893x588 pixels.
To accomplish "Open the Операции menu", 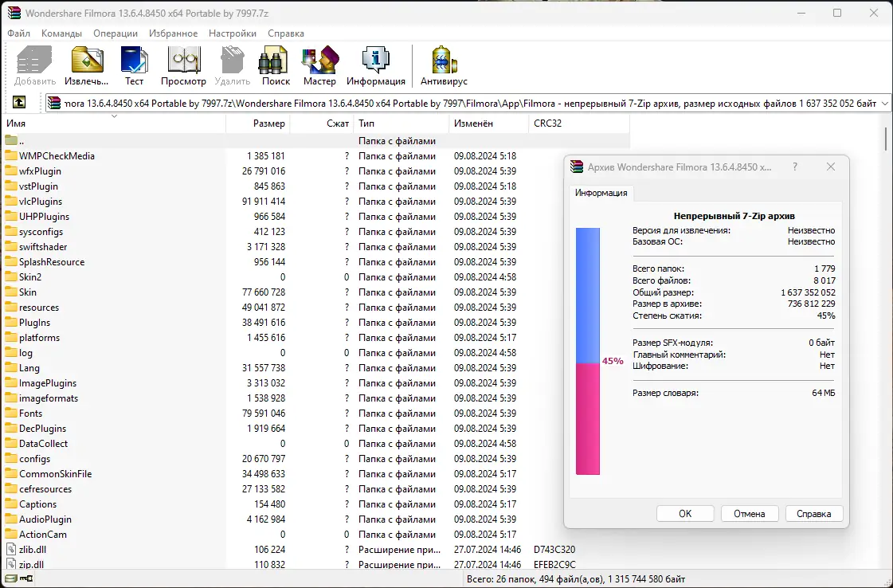I will (116, 33).
